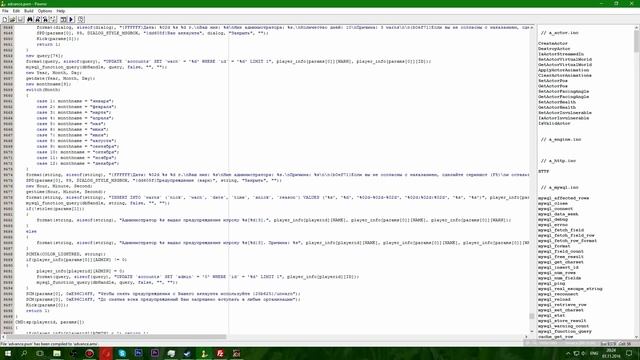Click the function list scroll-up arrow
This screenshot has width=640, height=360.
(x=637, y=27)
